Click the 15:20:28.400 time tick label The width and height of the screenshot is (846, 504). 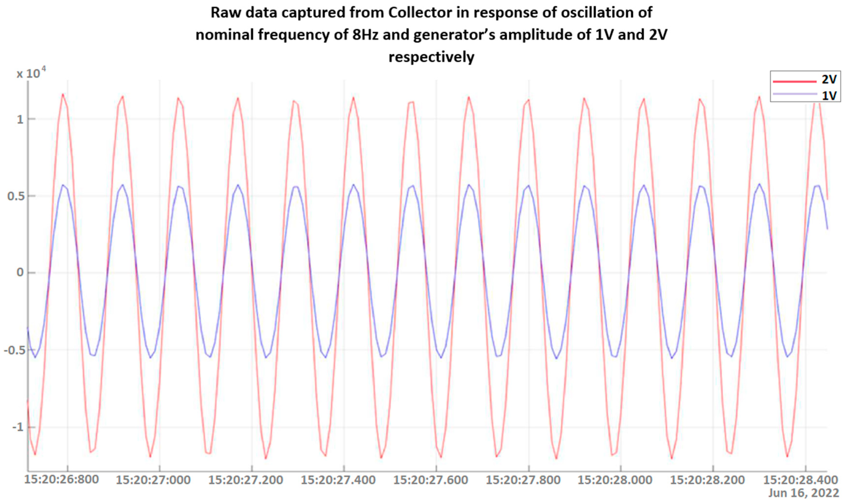[x=801, y=480]
